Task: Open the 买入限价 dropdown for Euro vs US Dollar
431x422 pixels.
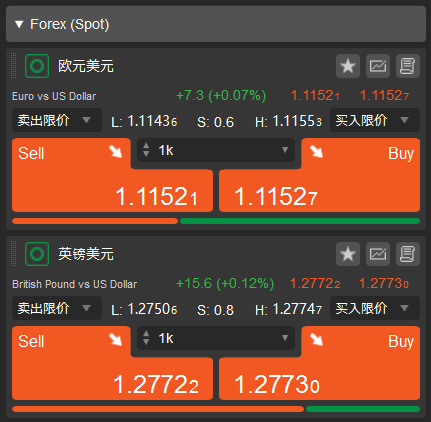Action: [x=375, y=120]
